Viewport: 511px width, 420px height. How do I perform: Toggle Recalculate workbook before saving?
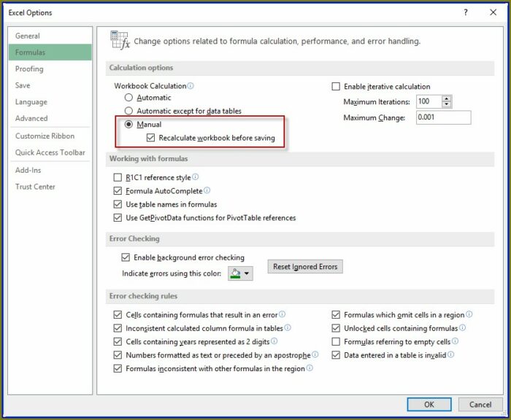150,138
